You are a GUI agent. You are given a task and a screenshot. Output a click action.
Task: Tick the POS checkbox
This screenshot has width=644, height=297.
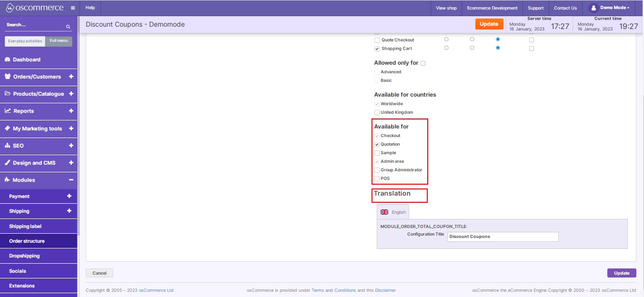pyautogui.click(x=377, y=178)
